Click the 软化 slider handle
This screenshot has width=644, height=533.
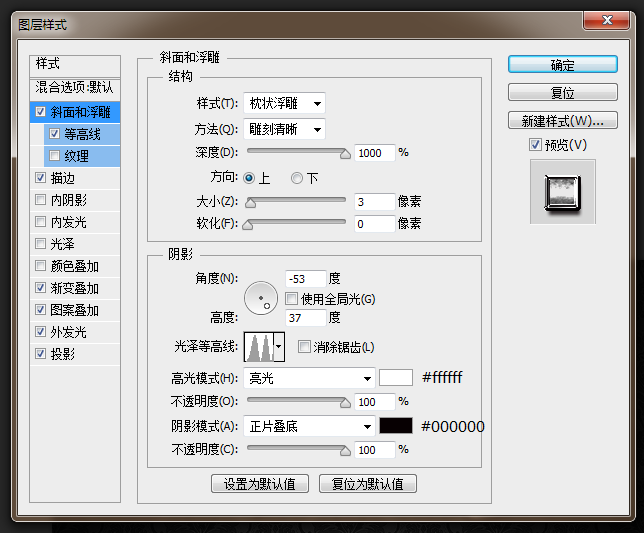click(248, 225)
